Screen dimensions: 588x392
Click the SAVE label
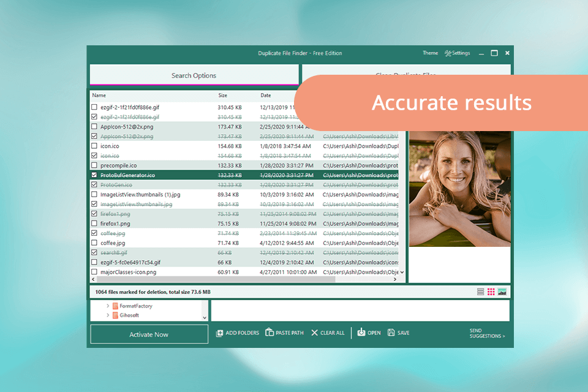pos(404,333)
